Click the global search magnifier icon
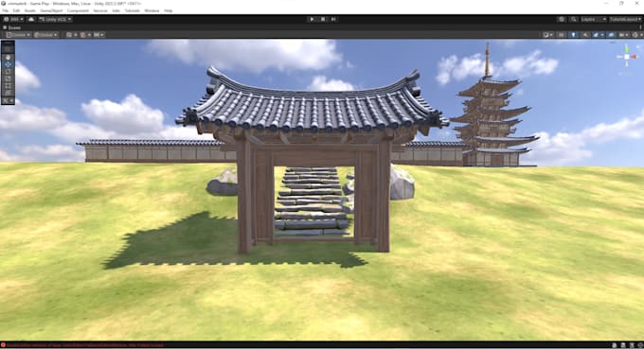The height and width of the screenshot is (349, 644). (x=573, y=19)
